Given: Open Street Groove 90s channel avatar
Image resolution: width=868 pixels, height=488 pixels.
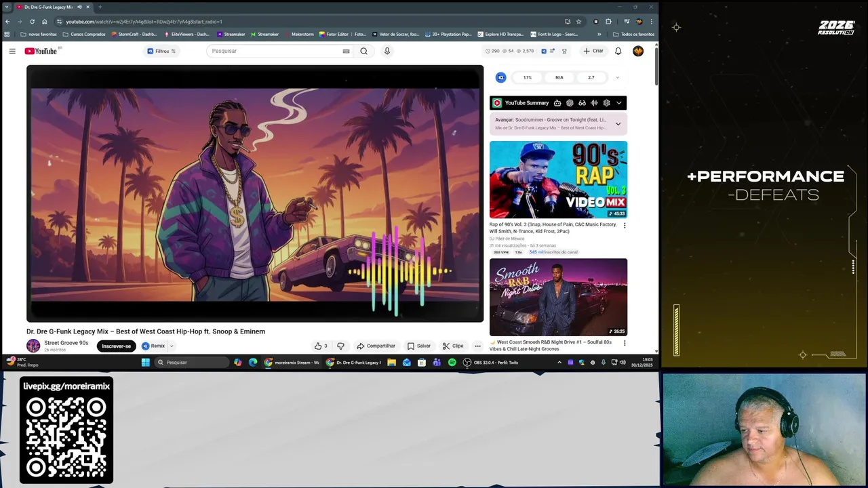Looking at the screenshot, I should click(33, 346).
